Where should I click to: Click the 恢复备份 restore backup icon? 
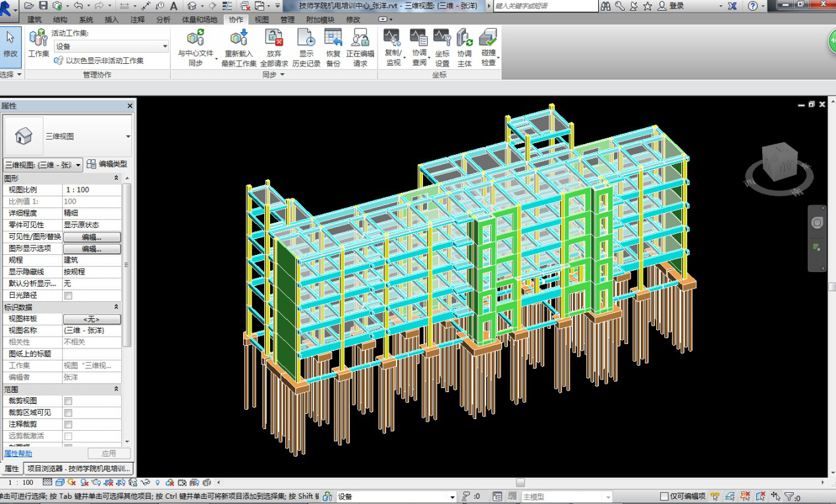point(333,38)
